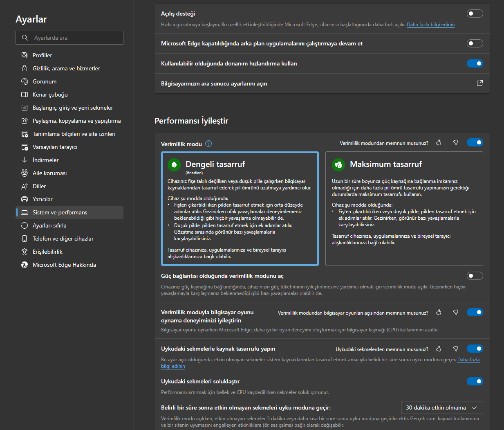Open Profiller settings page
Viewport: 504px width, 430px height.
(69, 55)
